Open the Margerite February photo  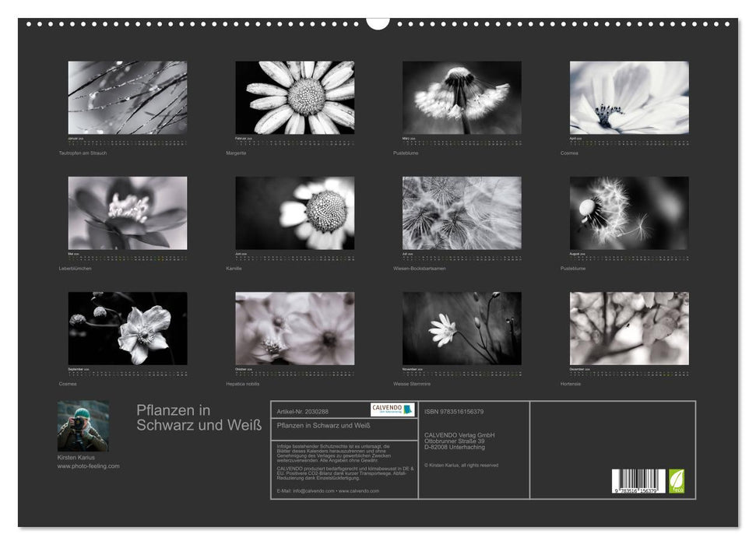295,98
